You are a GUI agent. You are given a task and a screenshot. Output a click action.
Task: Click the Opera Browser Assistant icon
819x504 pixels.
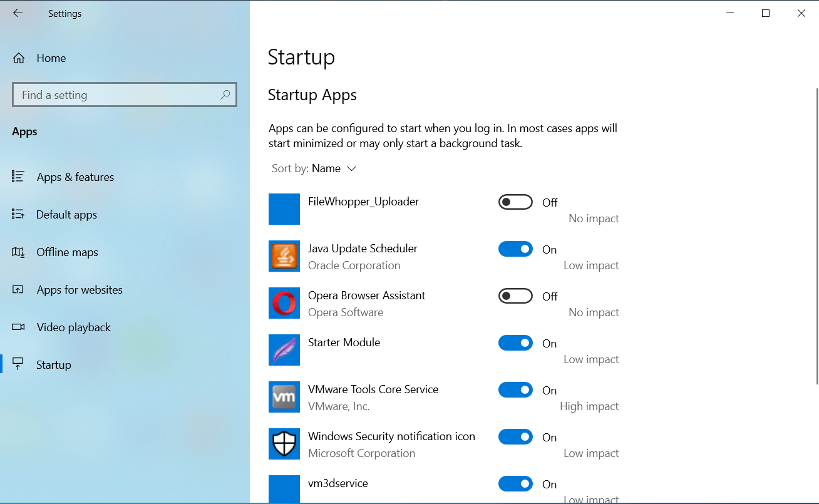284,303
